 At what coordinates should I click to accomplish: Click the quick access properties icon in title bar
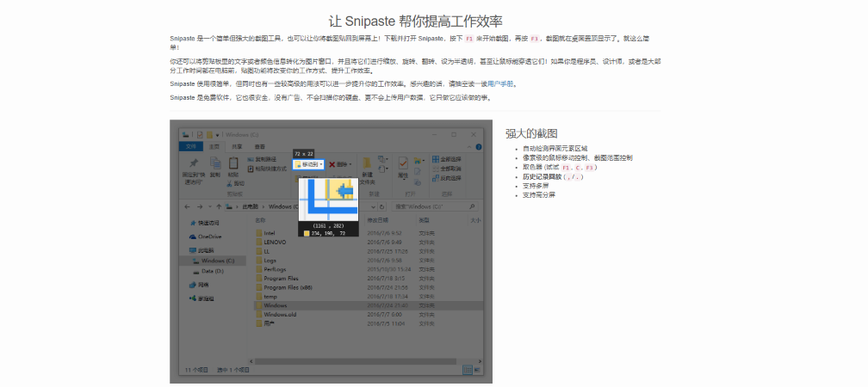tap(200, 134)
